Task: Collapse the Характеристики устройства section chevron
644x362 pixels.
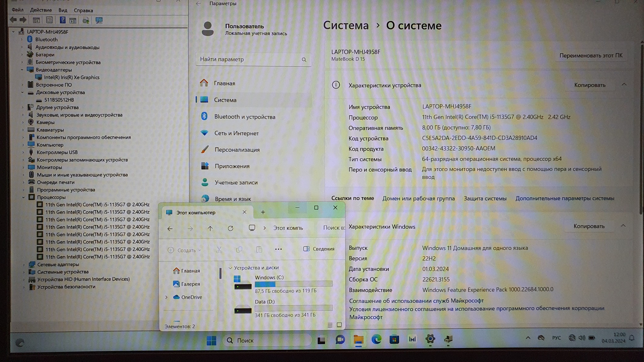Action: [x=624, y=85]
